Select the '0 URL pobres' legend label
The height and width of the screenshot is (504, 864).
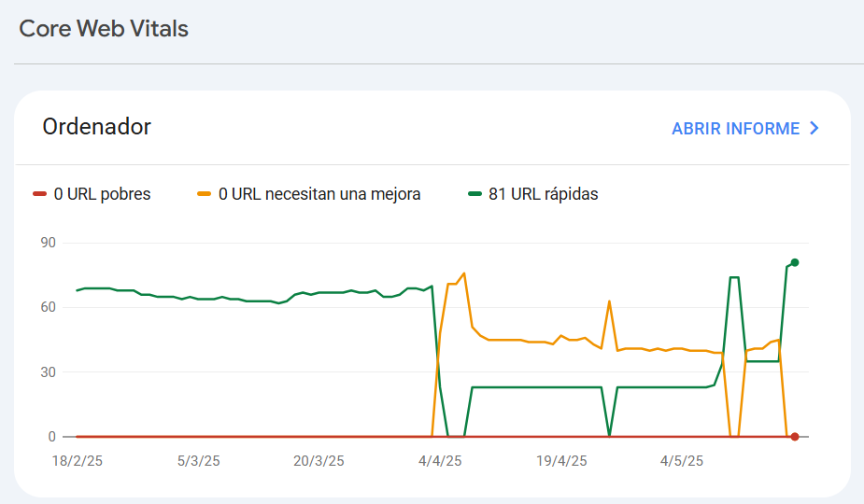pos(102,194)
